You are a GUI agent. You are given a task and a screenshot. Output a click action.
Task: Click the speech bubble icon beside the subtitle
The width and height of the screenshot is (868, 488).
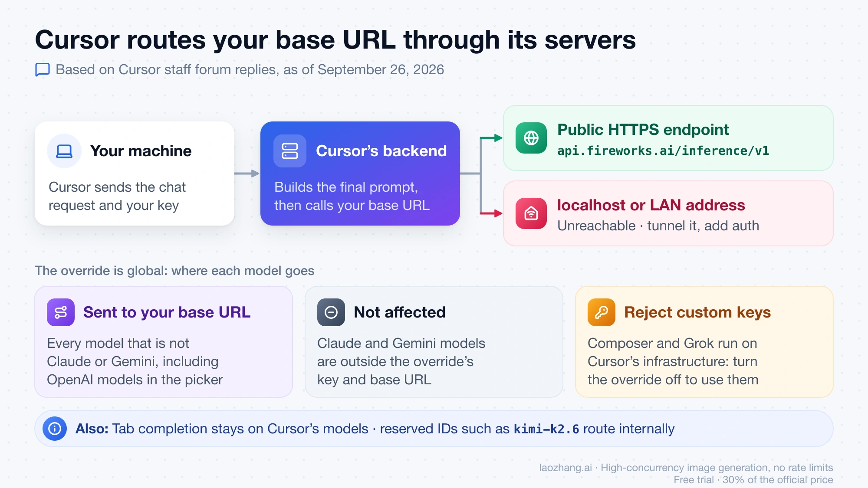click(x=43, y=70)
